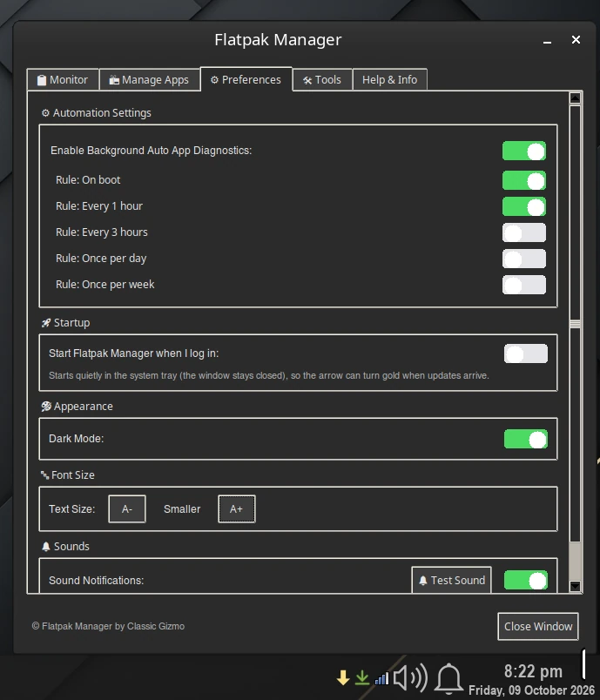The height and width of the screenshot is (700, 600).
Task: Click the vertical scrollbar thumb
Action: tap(575, 325)
